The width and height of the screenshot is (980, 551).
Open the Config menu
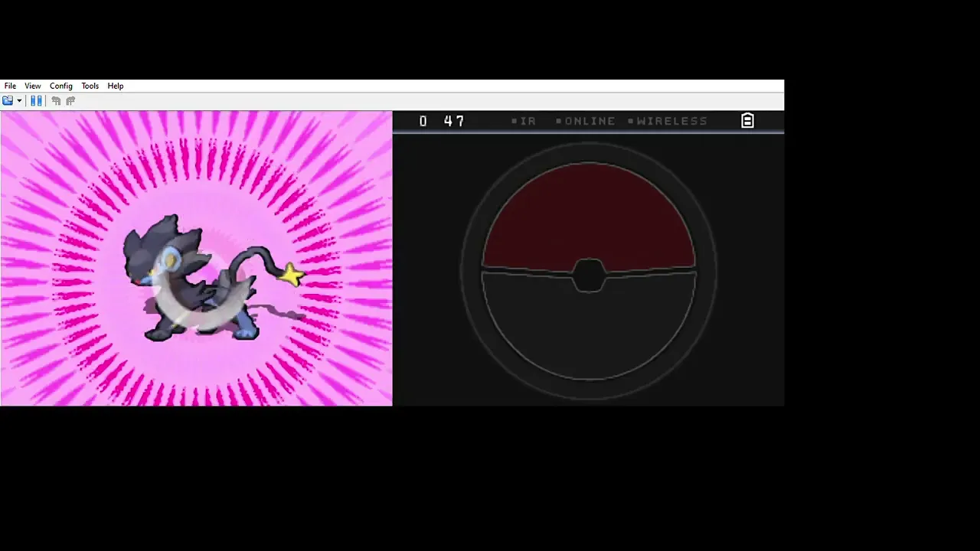tap(61, 86)
